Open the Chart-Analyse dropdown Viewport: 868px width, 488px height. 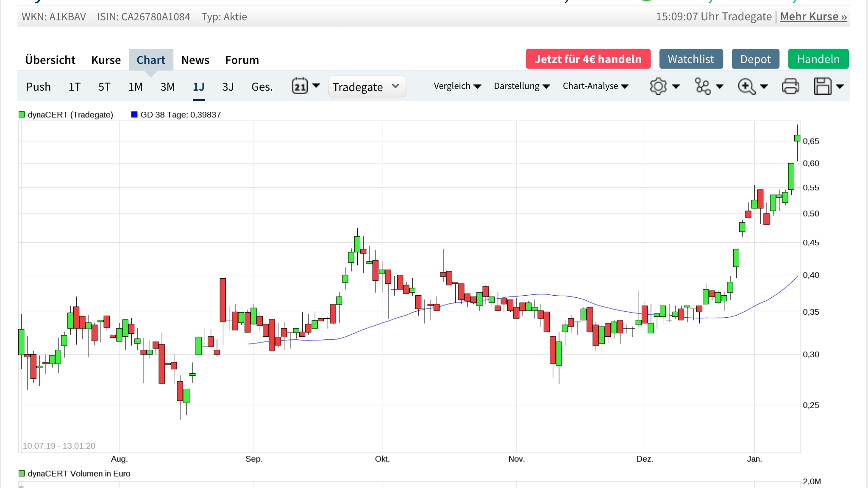click(595, 86)
